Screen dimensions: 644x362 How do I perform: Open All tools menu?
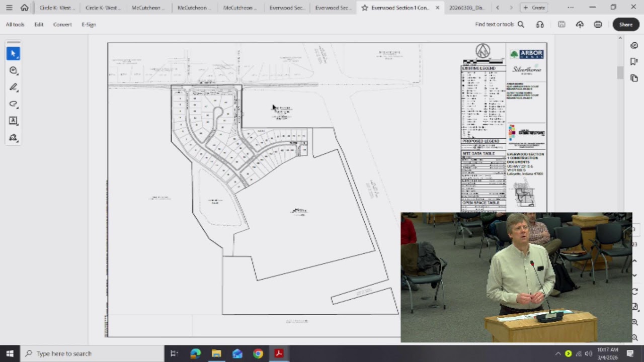[x=15, y=24]
